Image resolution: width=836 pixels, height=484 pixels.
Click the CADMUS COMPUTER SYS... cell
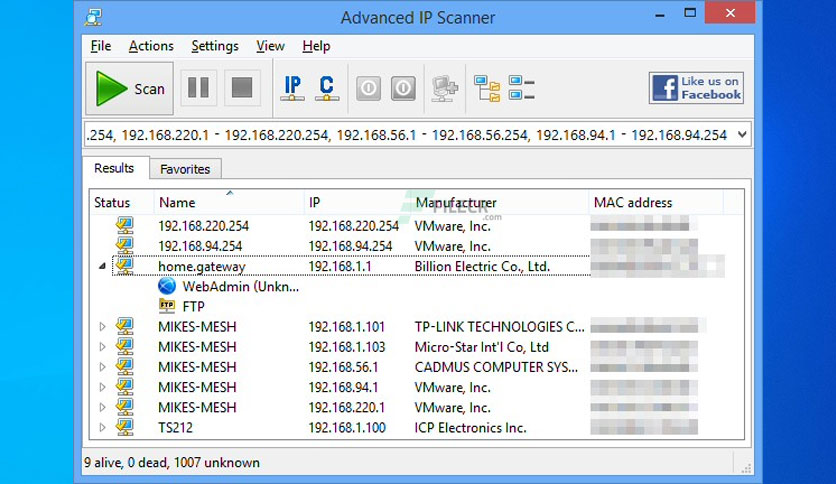point(496,367)
